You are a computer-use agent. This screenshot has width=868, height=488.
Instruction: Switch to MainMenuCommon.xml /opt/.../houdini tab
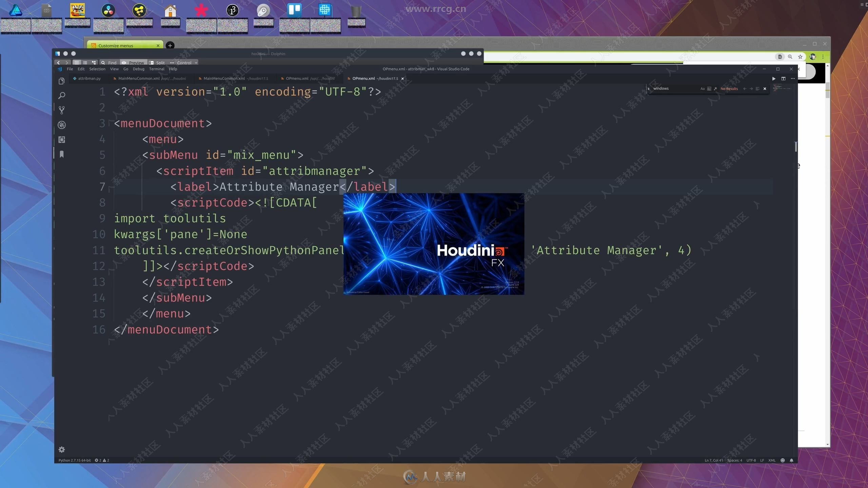[x=152, y=78]
